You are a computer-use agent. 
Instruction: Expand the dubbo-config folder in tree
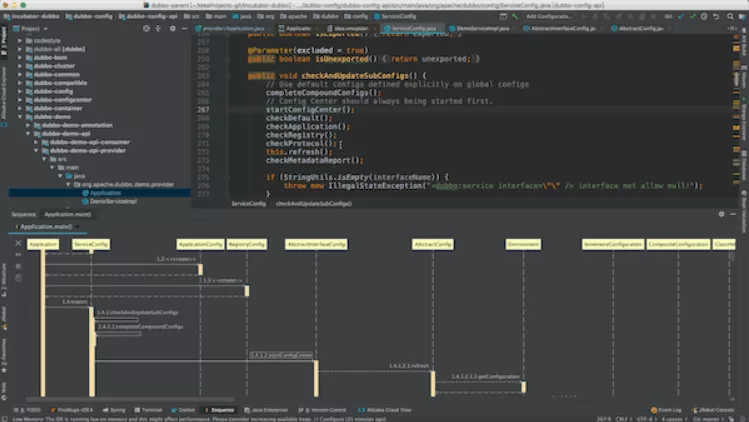pos(20,91)
